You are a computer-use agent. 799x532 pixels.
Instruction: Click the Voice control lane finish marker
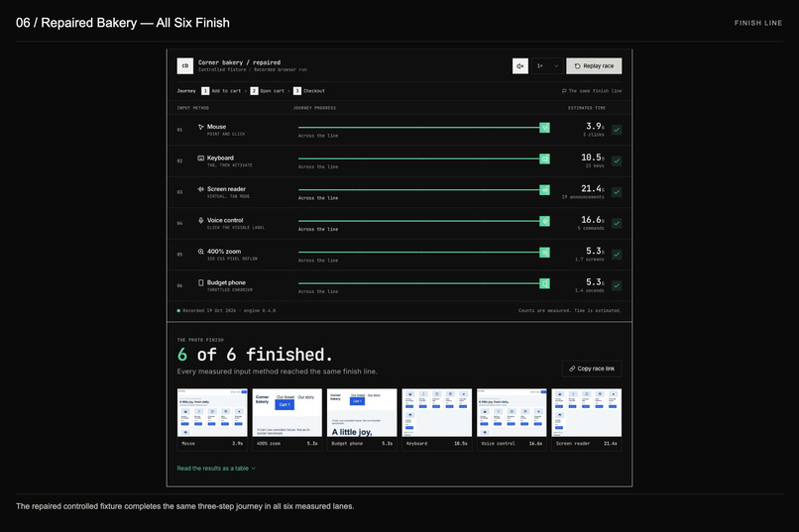tap(544, 221)
